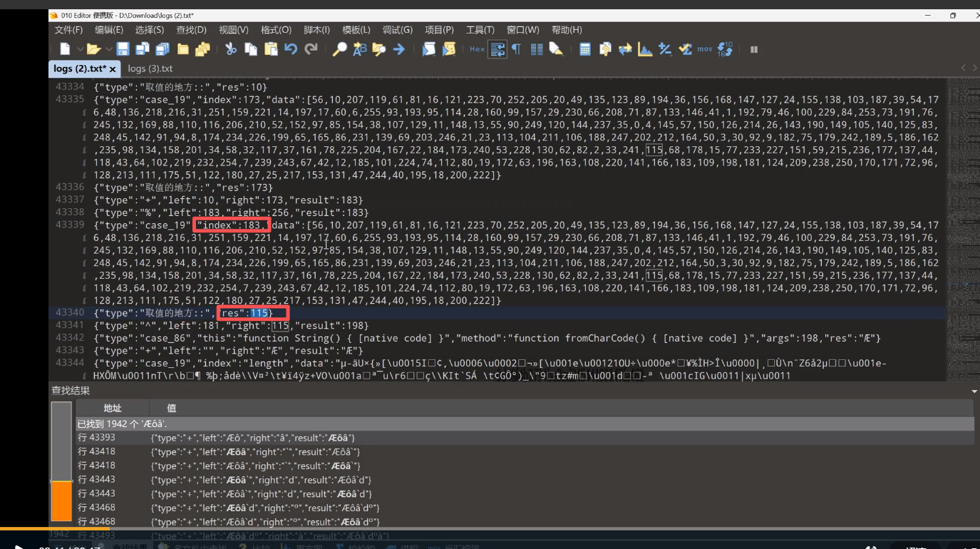The image size is (980, 549).
Task: Undo the last edit
Action: [x=291, y=49]
